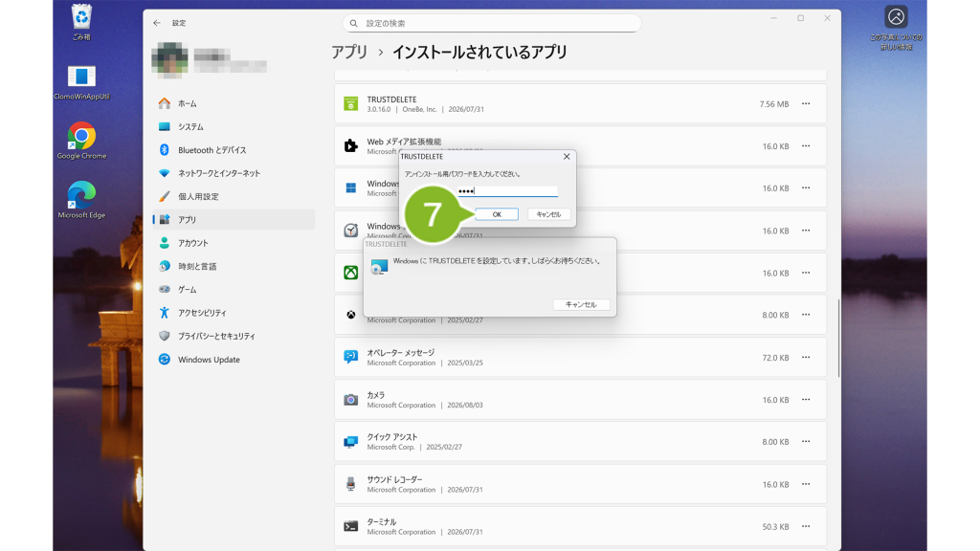Open Microsoft Edge desktop shortcut
This screenshot has width=980, height=551.
tap(81, 200)
